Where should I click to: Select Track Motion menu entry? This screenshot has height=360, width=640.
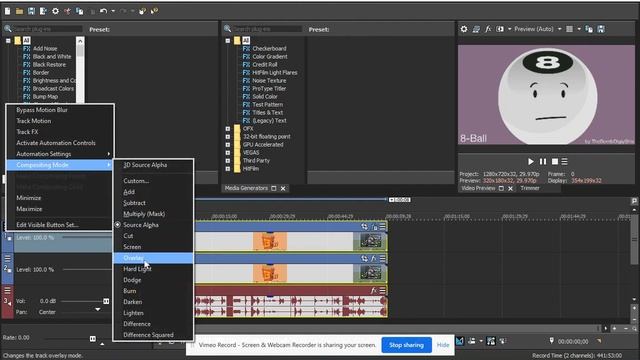[34, 121]
